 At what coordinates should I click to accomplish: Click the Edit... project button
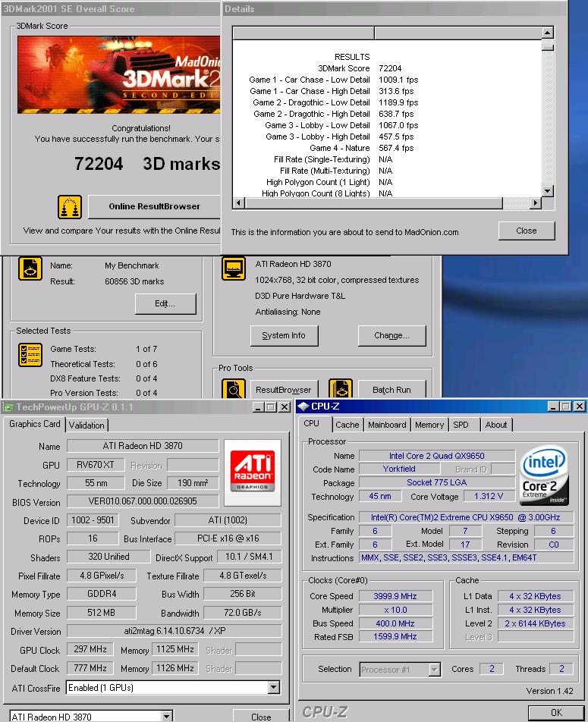165,304
